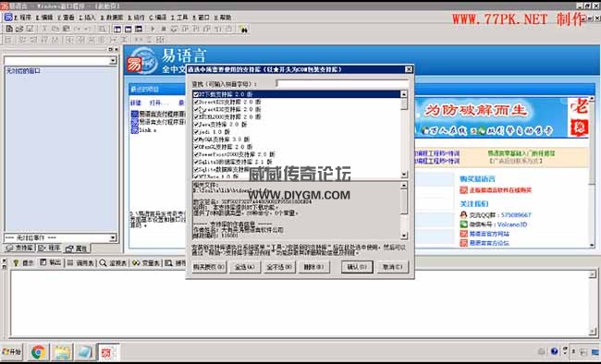Open the 工具 menu
The height and width of the screenshot is (364, 601).
point(179,18)
